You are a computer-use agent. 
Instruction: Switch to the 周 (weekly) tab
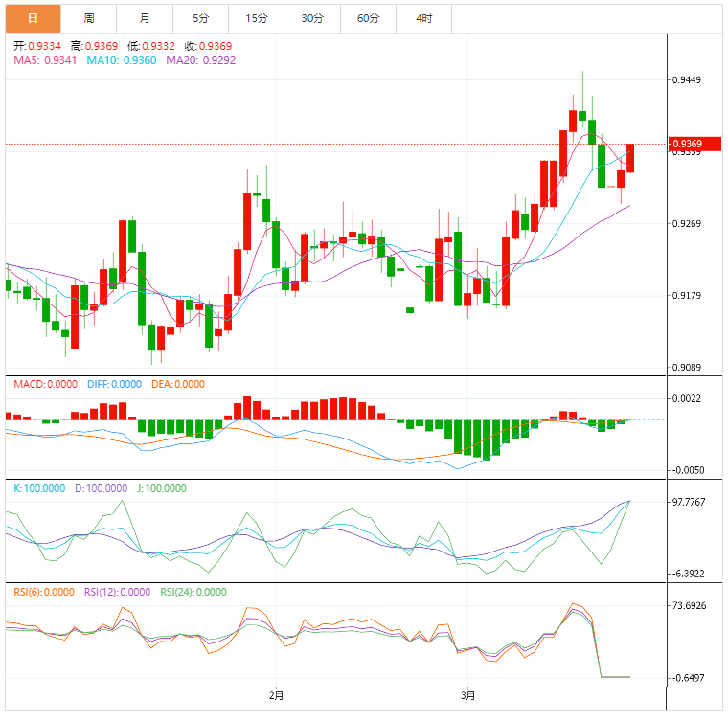coord(89,18)
